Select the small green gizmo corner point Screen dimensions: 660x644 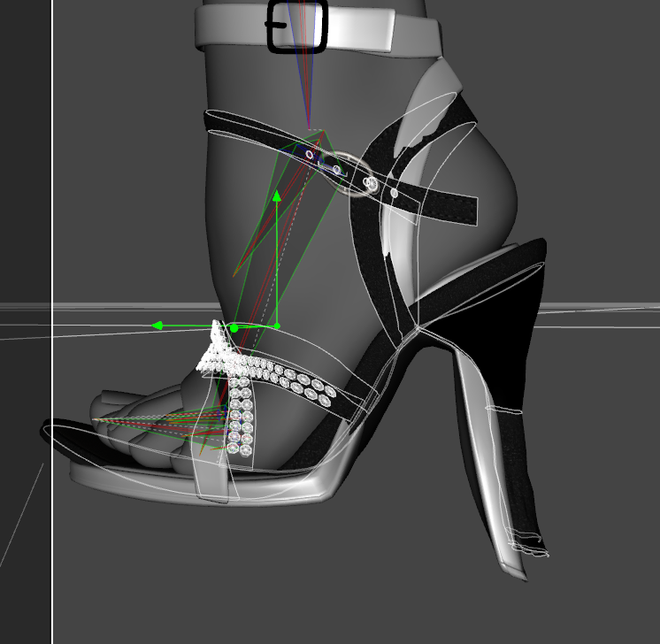click(277, 326)
